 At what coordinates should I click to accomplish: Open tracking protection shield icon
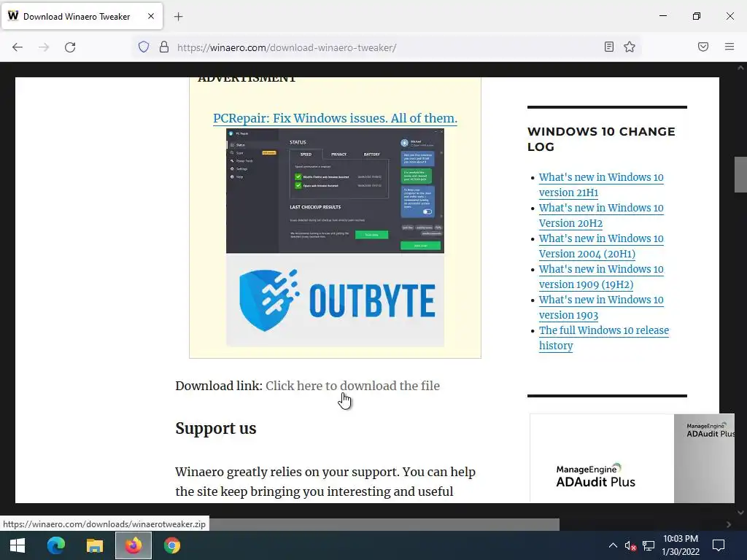pyautogui.click(x=144, y=47)
